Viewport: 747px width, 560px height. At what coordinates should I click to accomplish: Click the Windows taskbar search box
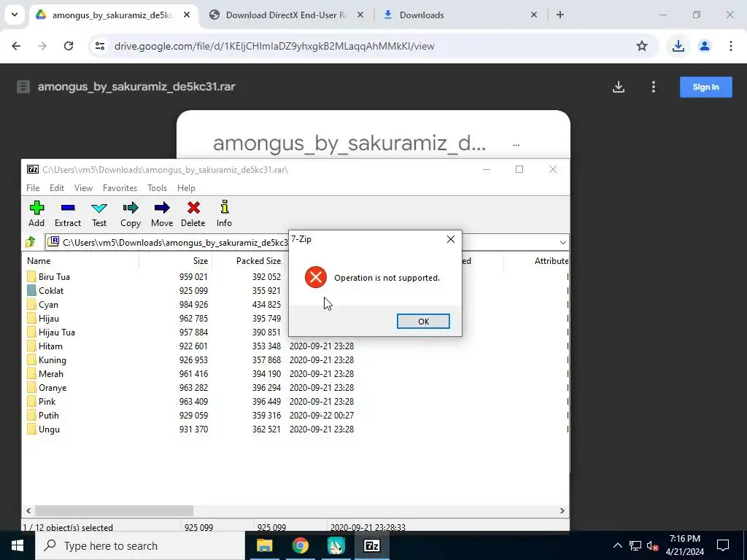tap(139, 545)
